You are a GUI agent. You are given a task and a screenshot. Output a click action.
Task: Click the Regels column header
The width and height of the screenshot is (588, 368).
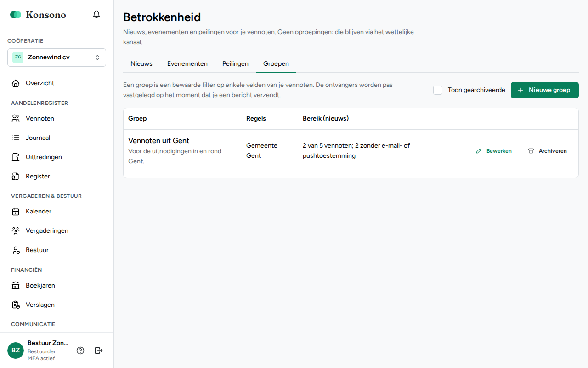pyautogui.click(x=256, y=119)
